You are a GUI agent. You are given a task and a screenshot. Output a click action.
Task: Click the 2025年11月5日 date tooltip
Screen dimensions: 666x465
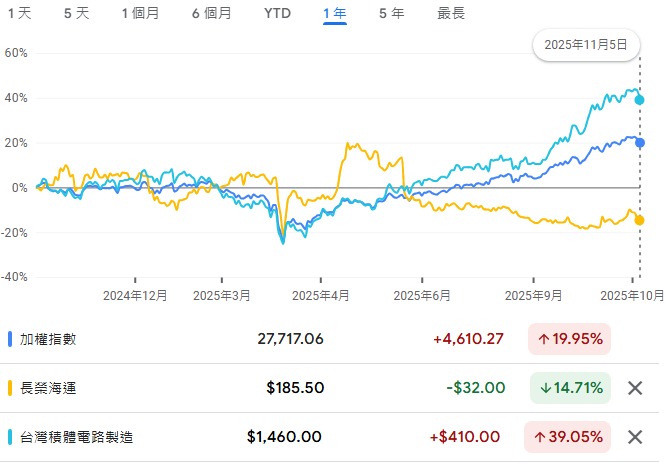(x=586, y=45)
